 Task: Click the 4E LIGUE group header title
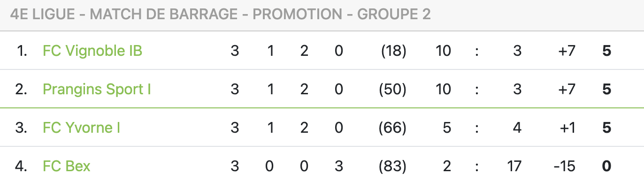[x=220, y=15]
